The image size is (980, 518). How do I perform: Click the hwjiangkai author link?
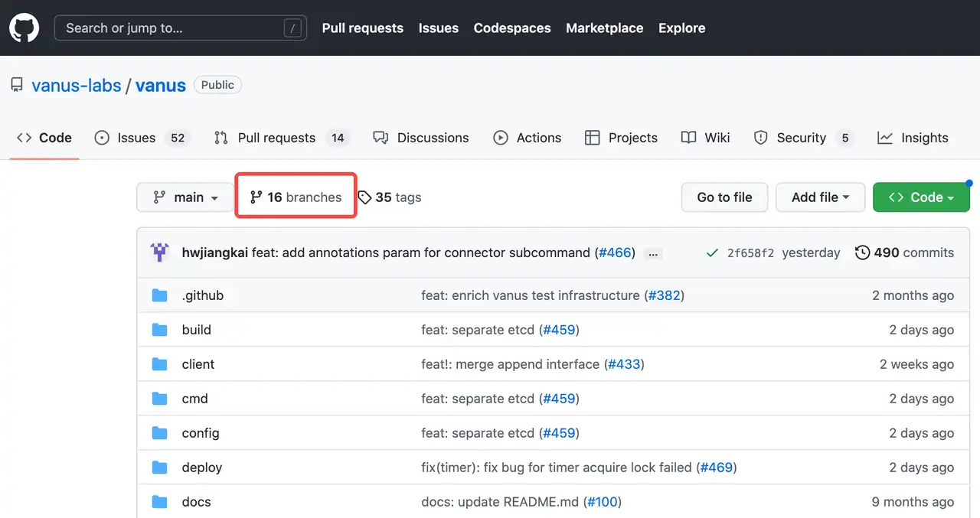(215, 252)
